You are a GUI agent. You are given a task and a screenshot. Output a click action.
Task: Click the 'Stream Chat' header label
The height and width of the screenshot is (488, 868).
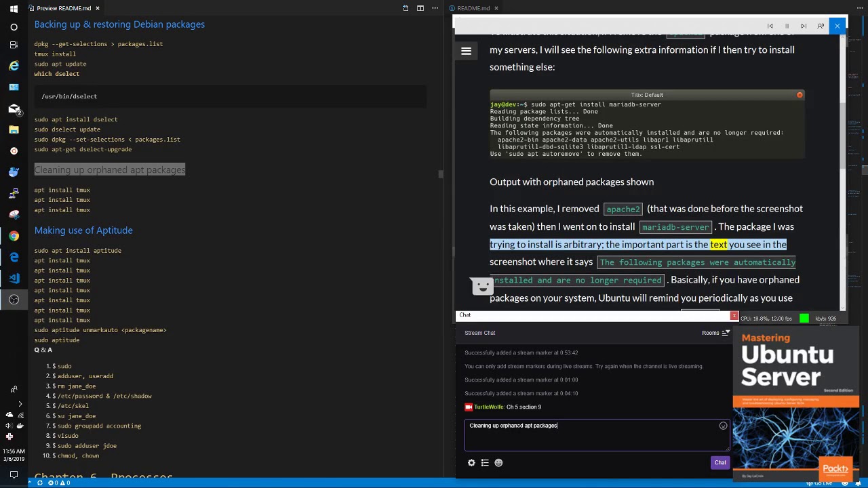[x=480, y=333]
